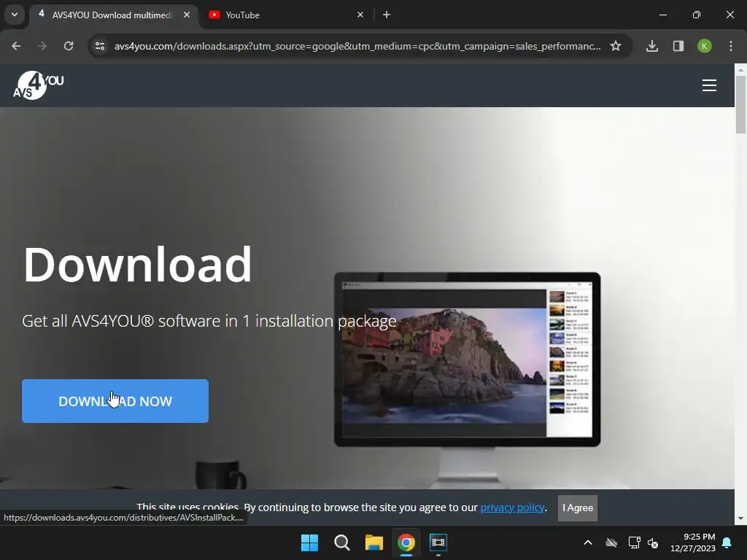Close the YouTube tab
The height and width of the screenshot is (560, 747).
pyautogui.click(x=360, y=15)
